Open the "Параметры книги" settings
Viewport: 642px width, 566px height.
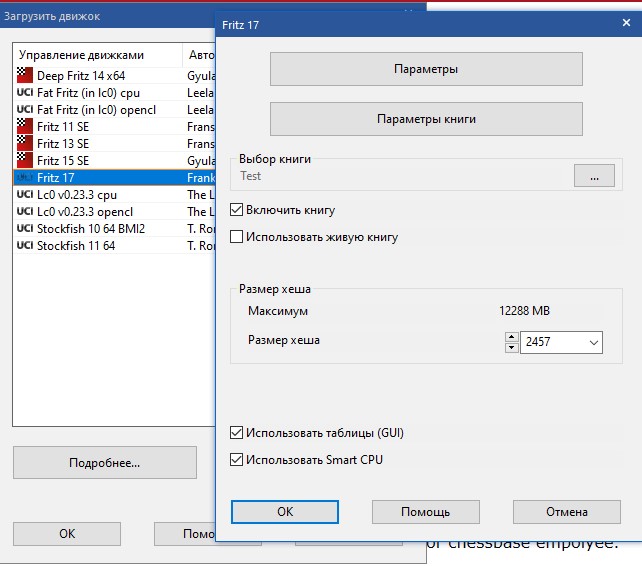click(x=426, y=119)
